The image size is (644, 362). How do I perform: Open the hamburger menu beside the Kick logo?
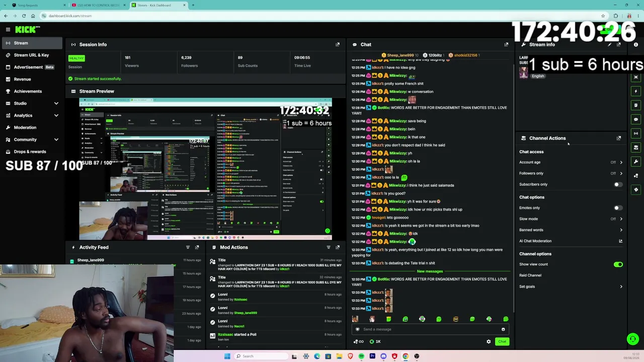[8, 30]
